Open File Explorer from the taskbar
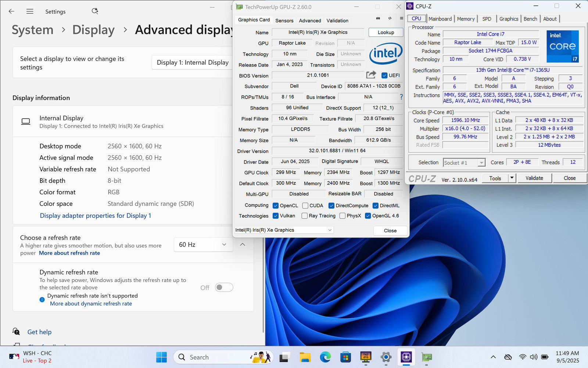Image resolution: width=588 pixels, height=368 pixels. pyautogui.click(x=305, y=357)
